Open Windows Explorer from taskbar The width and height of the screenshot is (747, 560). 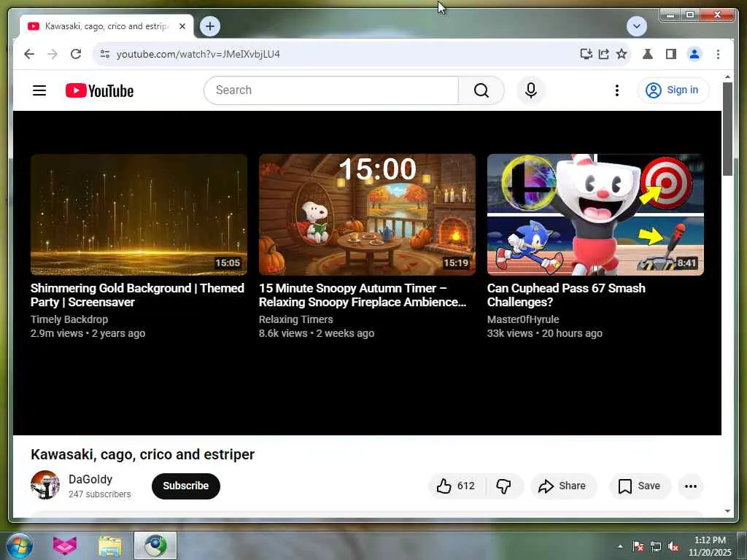[x=110, y=545]
